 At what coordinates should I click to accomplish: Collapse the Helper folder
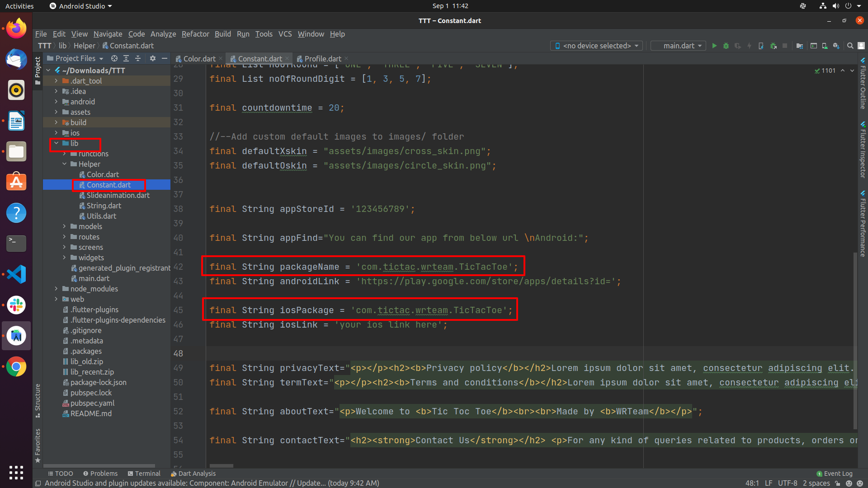(64, 164)
